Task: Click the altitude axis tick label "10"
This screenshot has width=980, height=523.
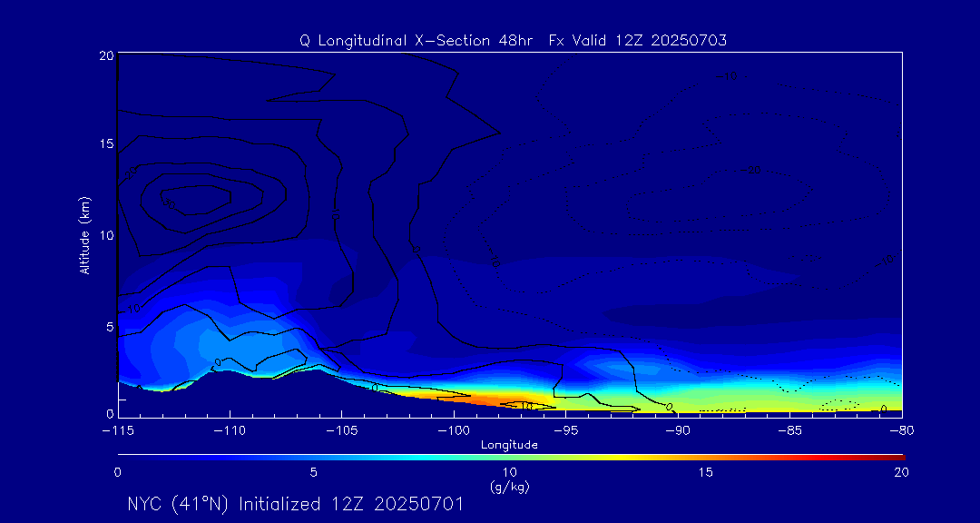Action: (x=107, y=234)
